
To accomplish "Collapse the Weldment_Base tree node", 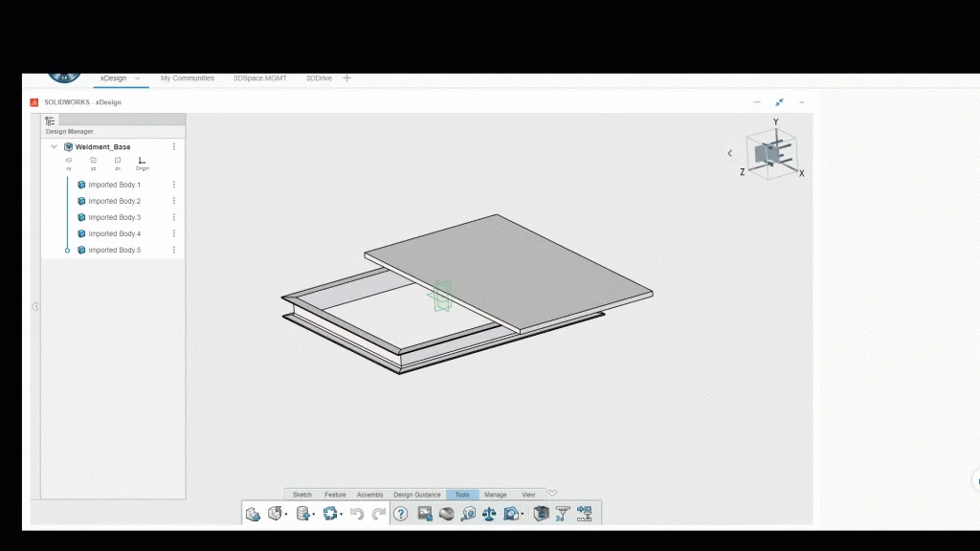I will click(x=54, y=146).
